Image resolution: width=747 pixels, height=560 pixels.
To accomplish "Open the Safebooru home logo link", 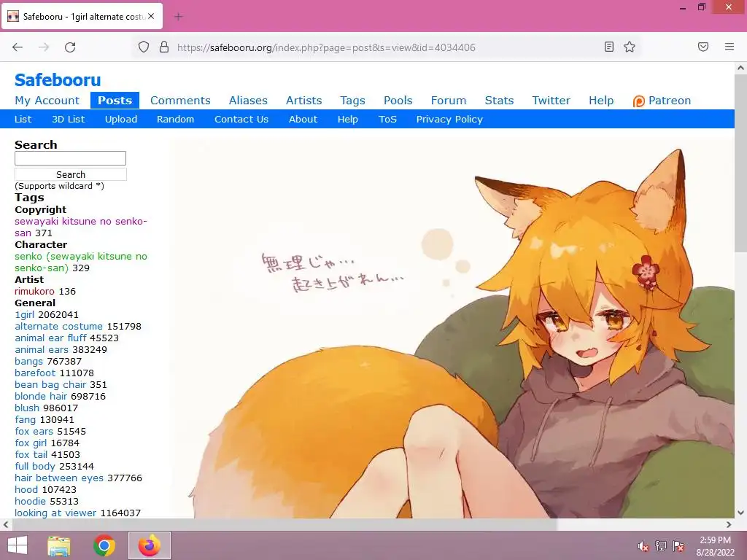I will tap(58, 80).
